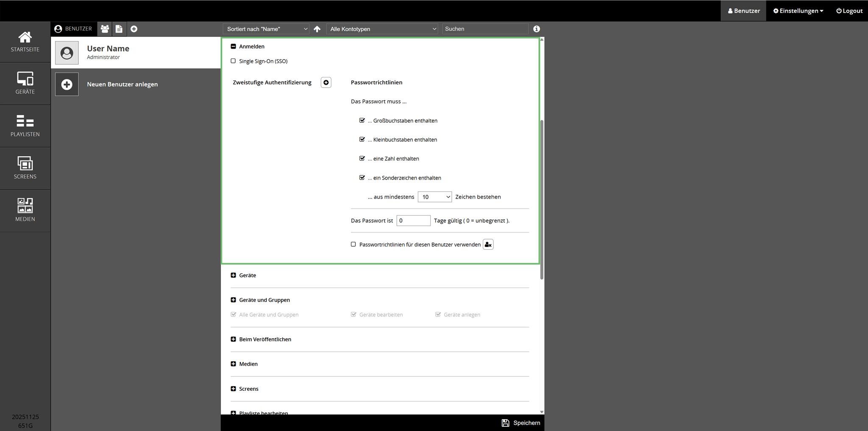Viewport: 868px width, 431px height.
Task: Toggle sort direction with the up arrow
Action: 317,29
